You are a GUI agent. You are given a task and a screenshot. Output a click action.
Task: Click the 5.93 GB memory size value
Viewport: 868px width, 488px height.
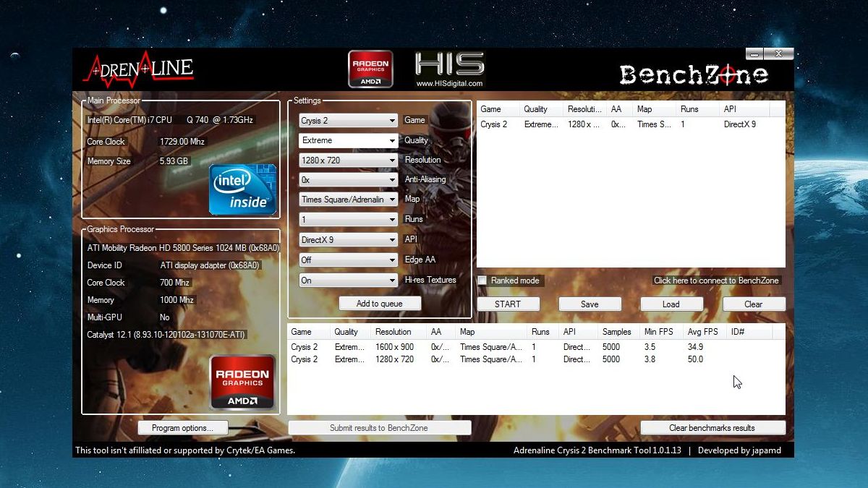(174, 161)
